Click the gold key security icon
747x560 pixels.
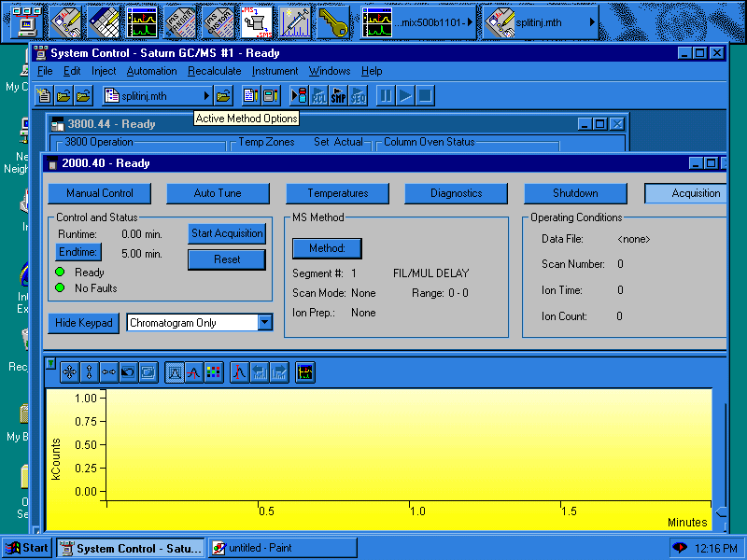point(334,21)
